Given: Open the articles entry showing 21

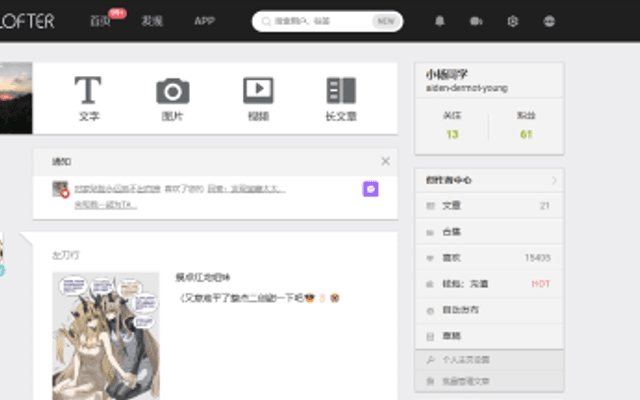Looking at the screenshot, I should coord(489,206).
